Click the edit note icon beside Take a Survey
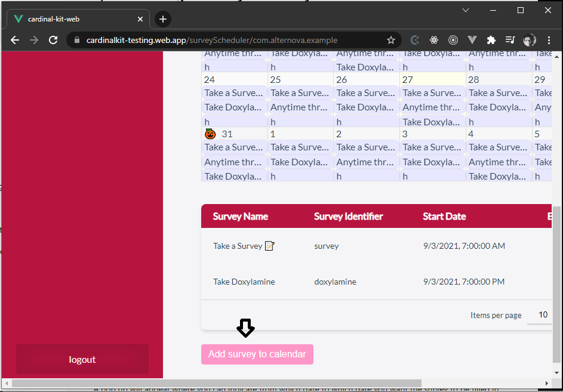 pos(269,246)
